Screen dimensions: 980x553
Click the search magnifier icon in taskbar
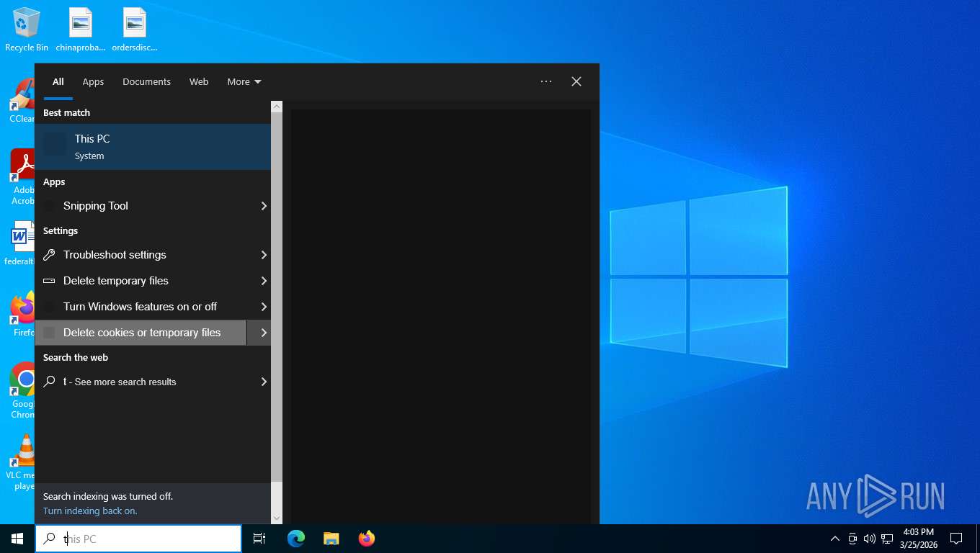pyautogui.click(x=49, y=539)
